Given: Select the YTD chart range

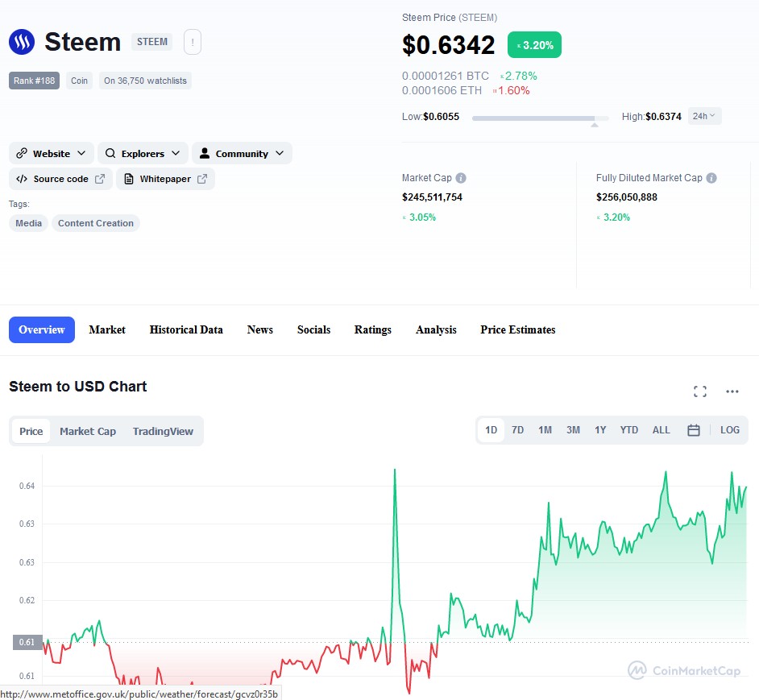Looking at the screenshot, I should point(628,430).
